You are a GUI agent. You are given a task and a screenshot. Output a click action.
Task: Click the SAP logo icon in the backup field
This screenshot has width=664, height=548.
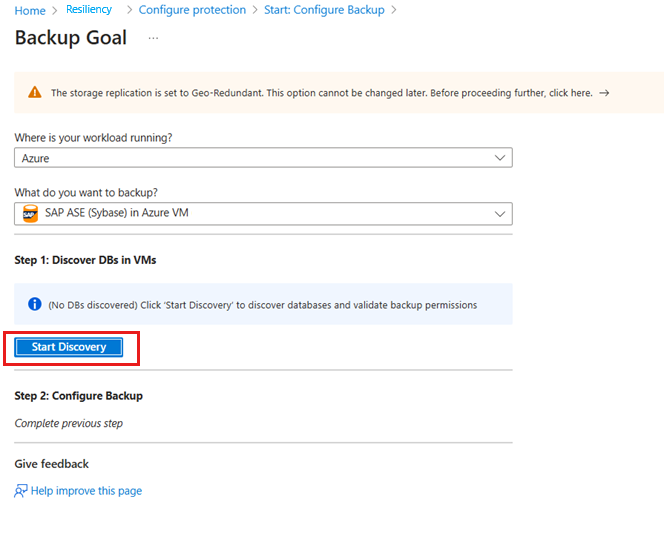[x=30, y=213]
